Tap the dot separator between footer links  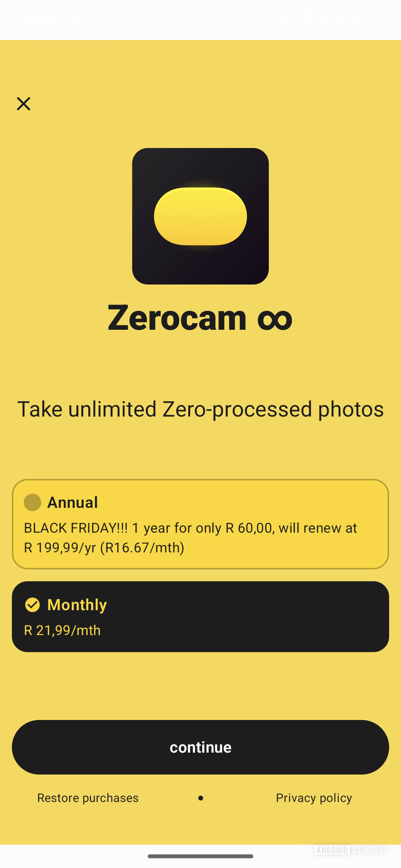pos(200,798)
